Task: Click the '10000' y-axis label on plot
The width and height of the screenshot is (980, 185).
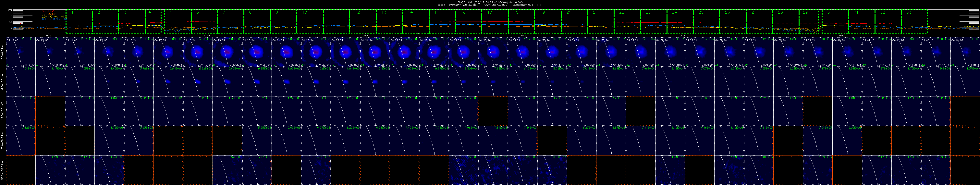Action: [9, 10]
